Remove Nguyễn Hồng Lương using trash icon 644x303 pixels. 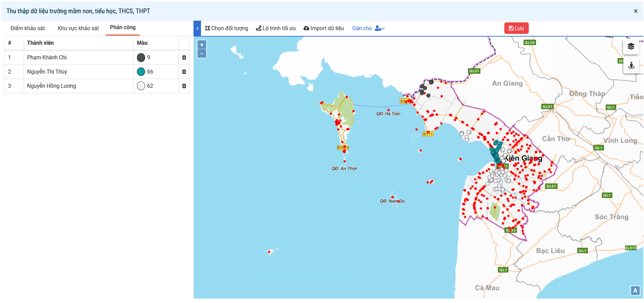184,86
